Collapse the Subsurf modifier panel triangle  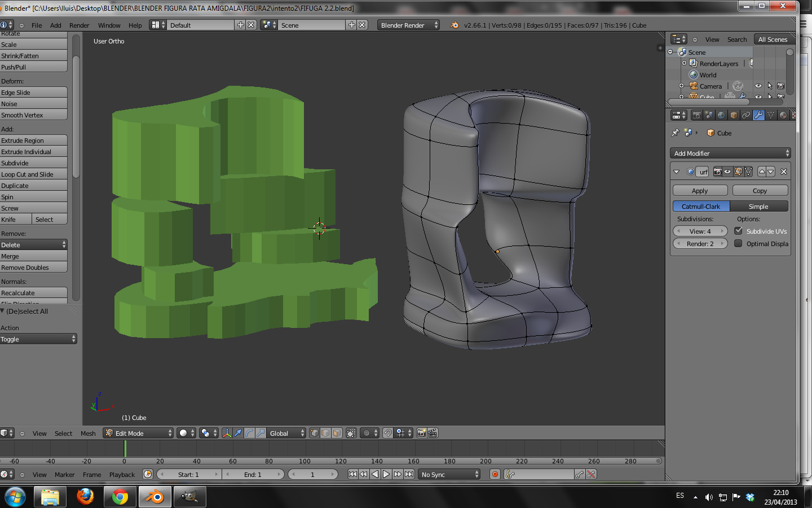[677, 172]
